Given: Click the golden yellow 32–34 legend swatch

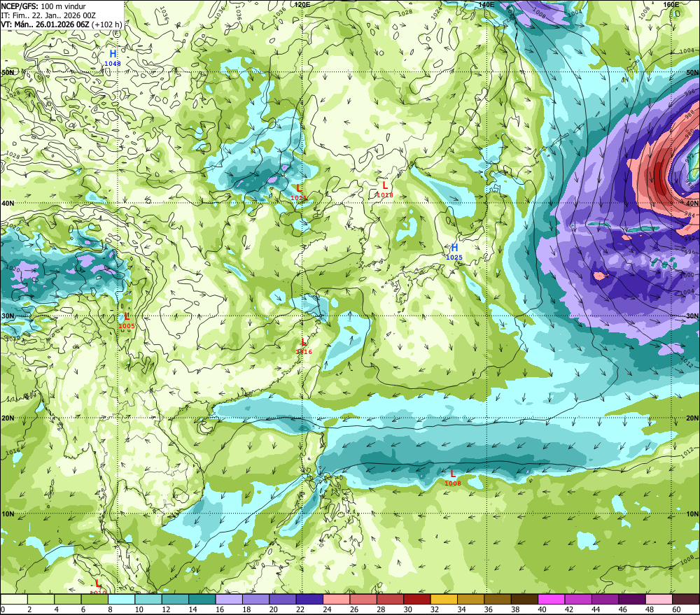Looking at the screenshot, I should coord(444,599).
